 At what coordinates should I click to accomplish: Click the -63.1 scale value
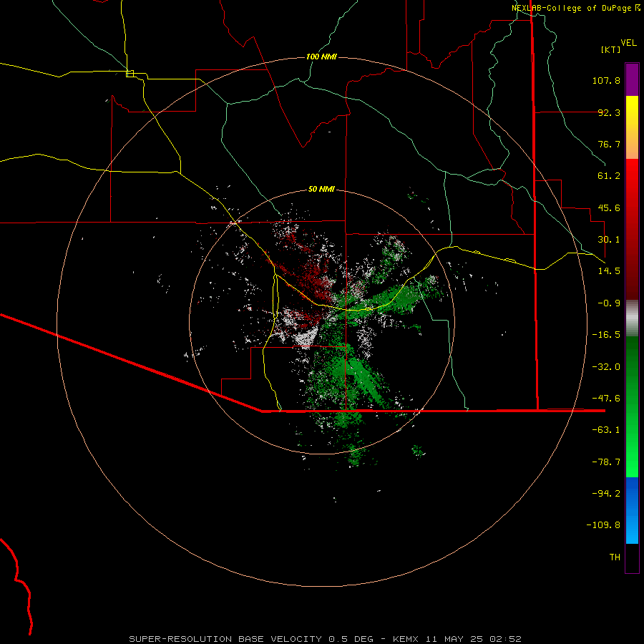[x=606, y=430]
